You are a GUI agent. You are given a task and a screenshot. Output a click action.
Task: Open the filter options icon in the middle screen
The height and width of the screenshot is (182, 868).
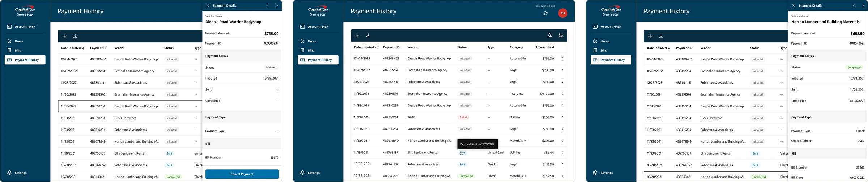[561, 35]
